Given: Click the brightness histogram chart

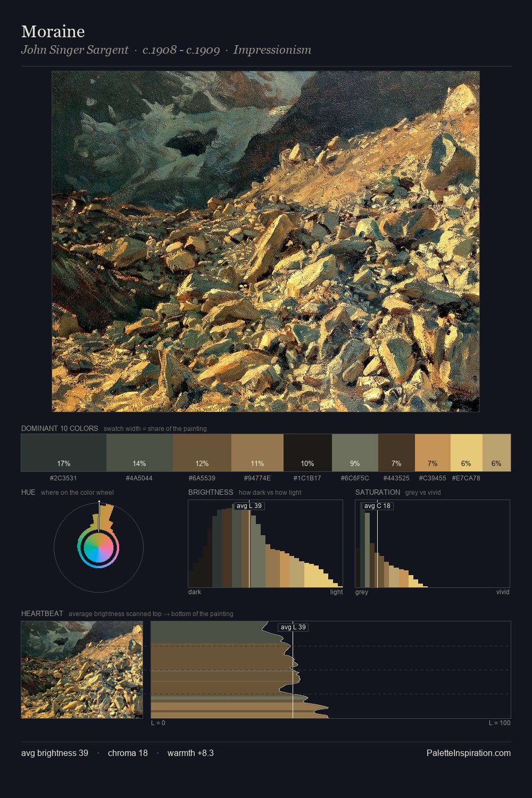Looking at the screenshot, I should tap(265, 544).
